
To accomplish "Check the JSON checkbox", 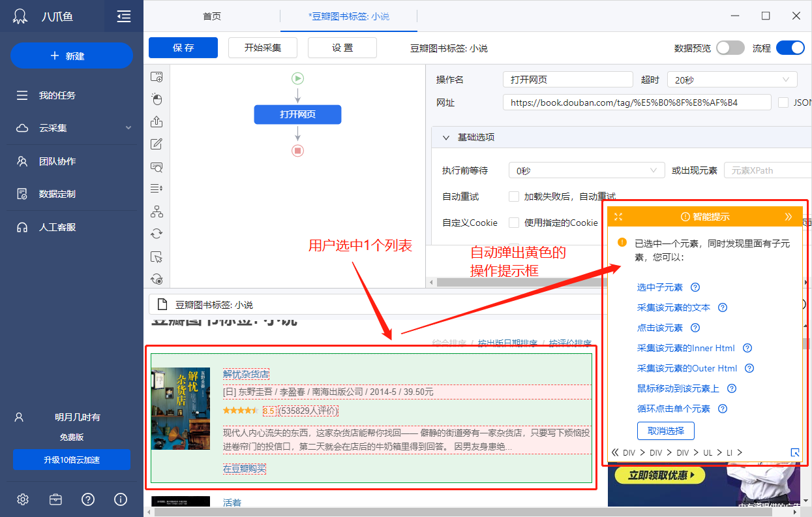I will tap(783, 102).
